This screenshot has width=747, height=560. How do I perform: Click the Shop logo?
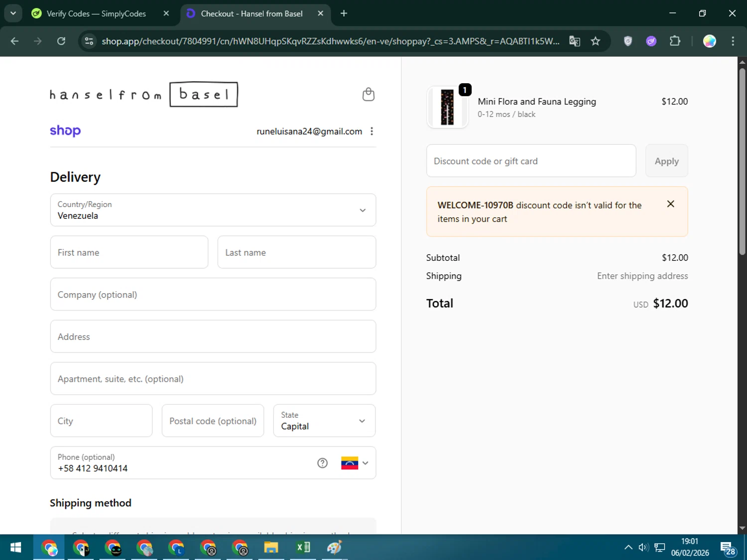65,131
